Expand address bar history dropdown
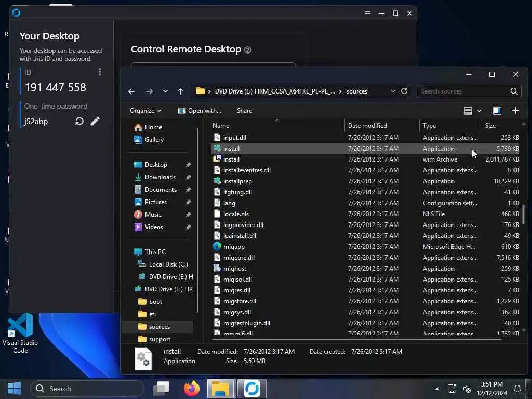 point(393,91)
